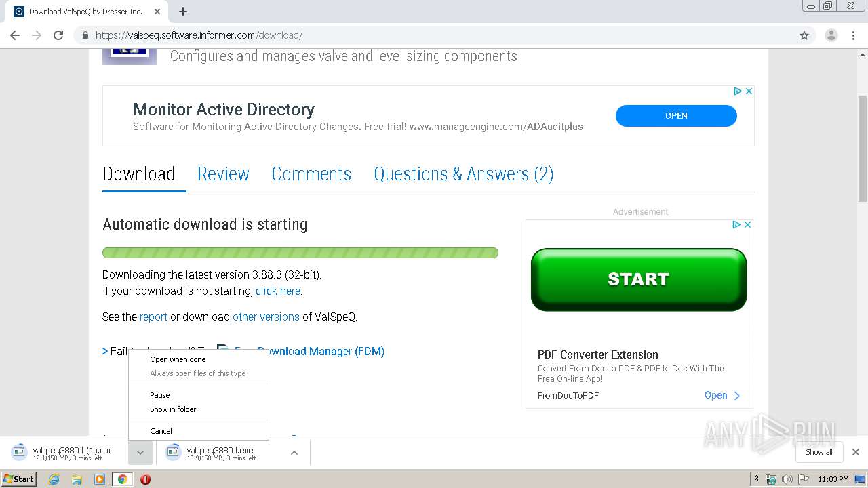Click the red Opera-style taskbar icon
The height and width of the screenshot is (488, 868).
tap(145, 479)
